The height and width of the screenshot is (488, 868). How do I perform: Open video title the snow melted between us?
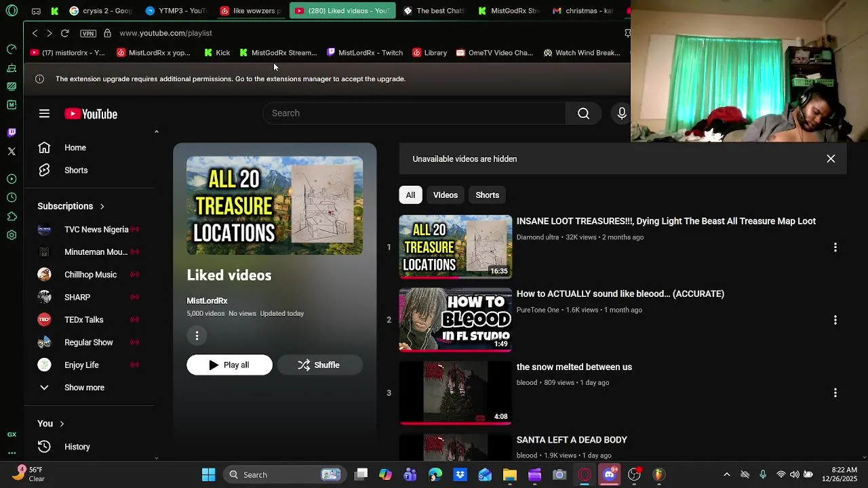point(574,367)
